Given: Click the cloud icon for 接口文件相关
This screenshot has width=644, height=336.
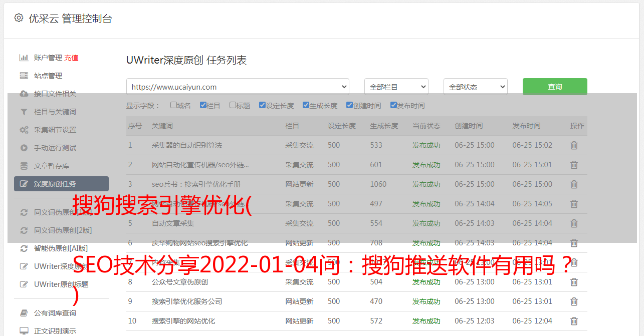Looking at the screenshot, I should click(24, 94).
